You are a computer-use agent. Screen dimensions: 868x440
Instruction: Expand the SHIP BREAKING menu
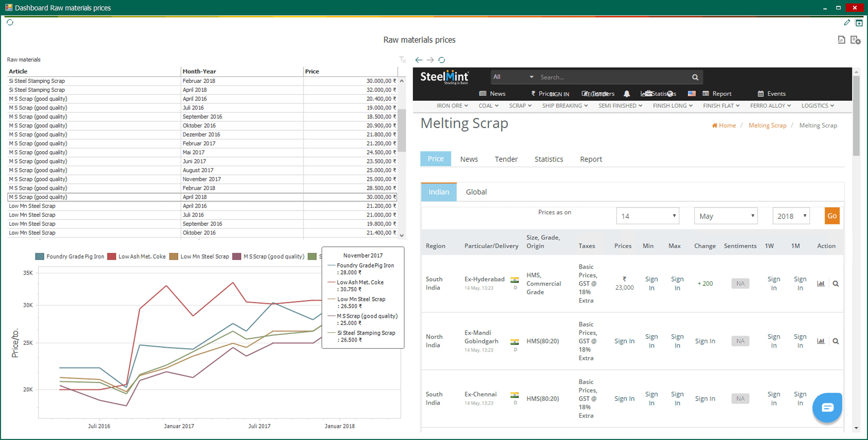(x=565, y=105)
